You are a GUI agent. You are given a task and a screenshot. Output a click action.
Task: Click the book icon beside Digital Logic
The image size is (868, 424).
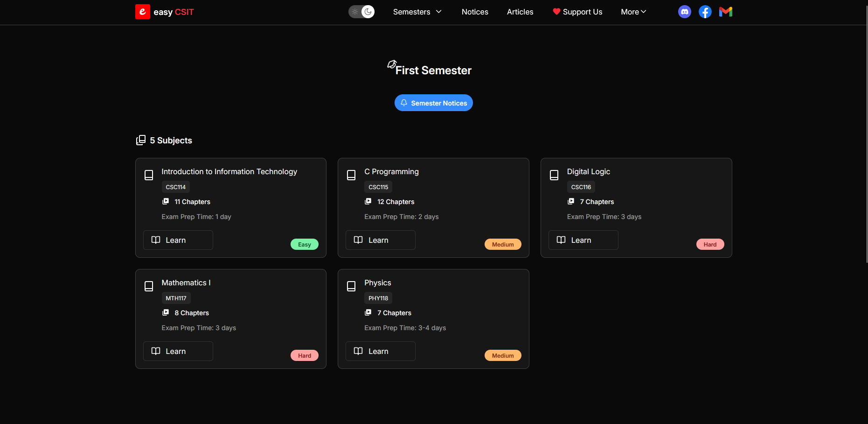pos(554,175)
